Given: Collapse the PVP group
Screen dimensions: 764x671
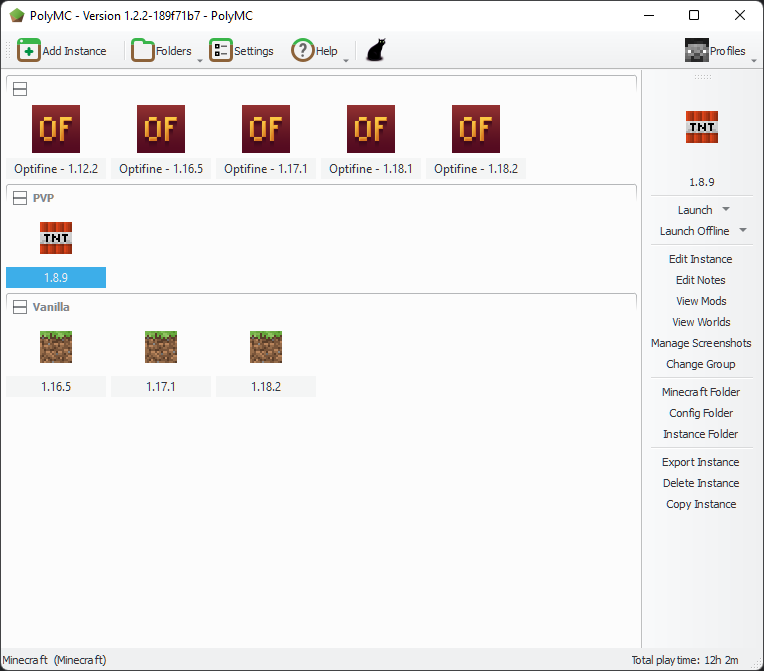Looking at the screenshot, I should 20,198.
